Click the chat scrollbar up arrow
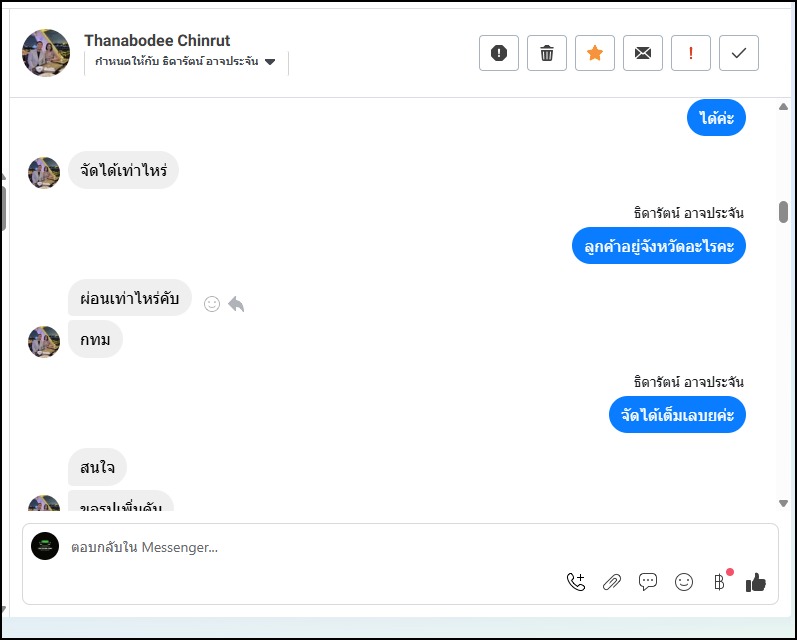 point(783,107)
